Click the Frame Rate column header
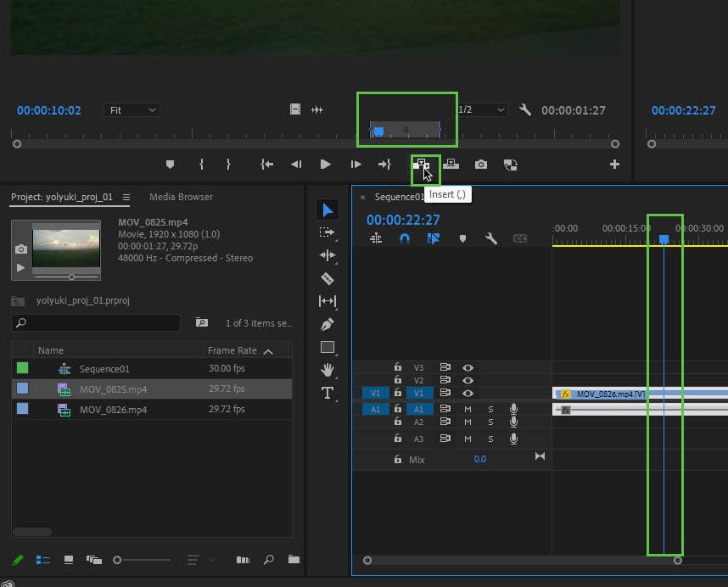The height and width of the screenshot is (587, 728). tap(232, 350)
